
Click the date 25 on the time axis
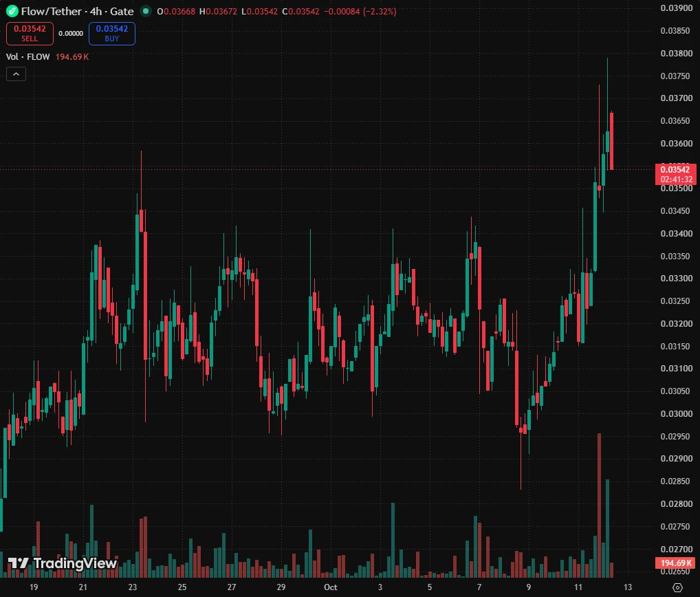click(x=182, y=587)
